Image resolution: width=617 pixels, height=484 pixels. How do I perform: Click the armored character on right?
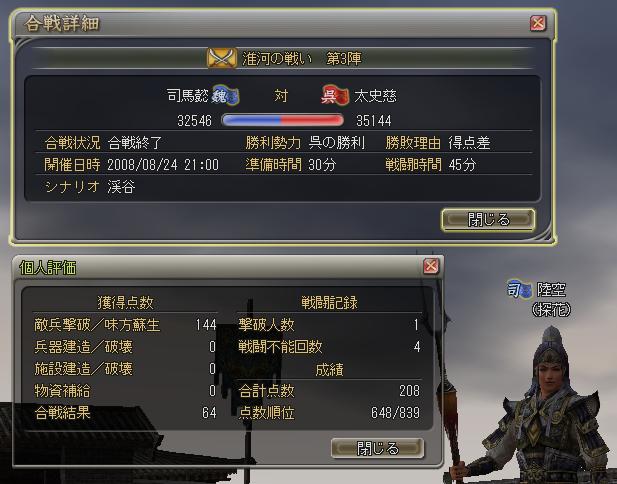(547, 405)
